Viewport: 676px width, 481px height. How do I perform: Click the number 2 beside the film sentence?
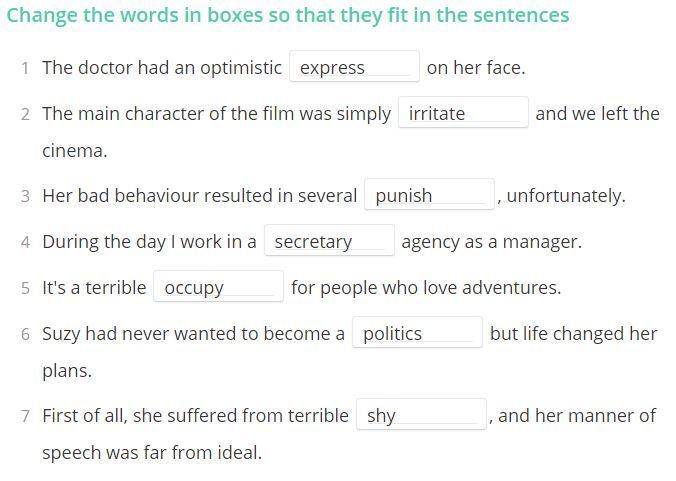click(25, 114)
